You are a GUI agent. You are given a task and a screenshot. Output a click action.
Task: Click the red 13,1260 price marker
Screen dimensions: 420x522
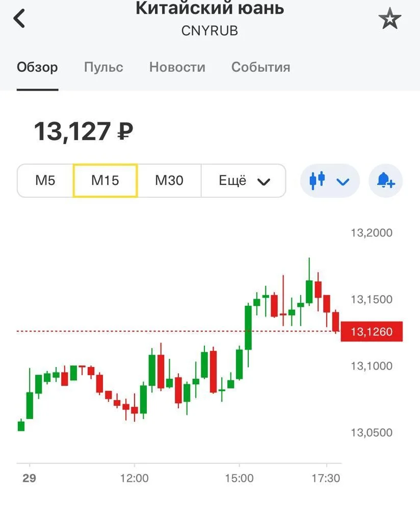372,331
